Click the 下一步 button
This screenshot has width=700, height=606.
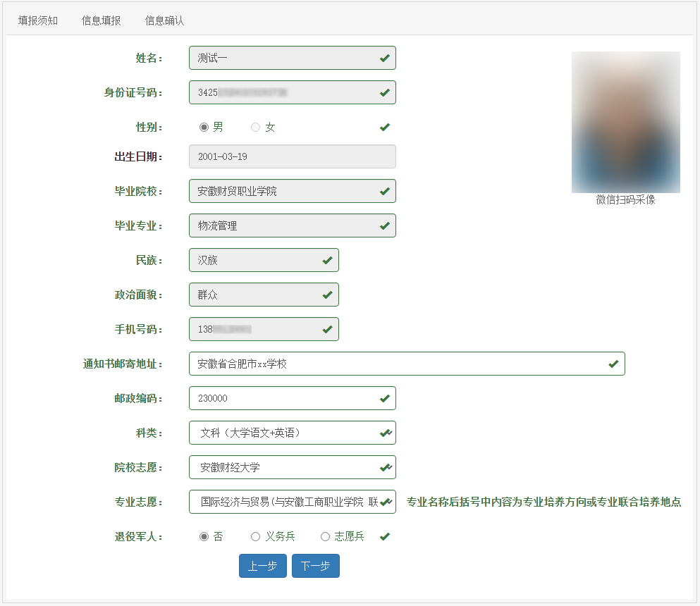coord(315,566)
